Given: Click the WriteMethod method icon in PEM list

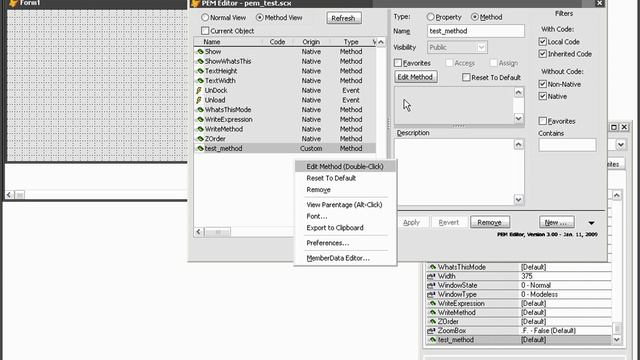Looking at the screenshot, I should coord(200,129).
